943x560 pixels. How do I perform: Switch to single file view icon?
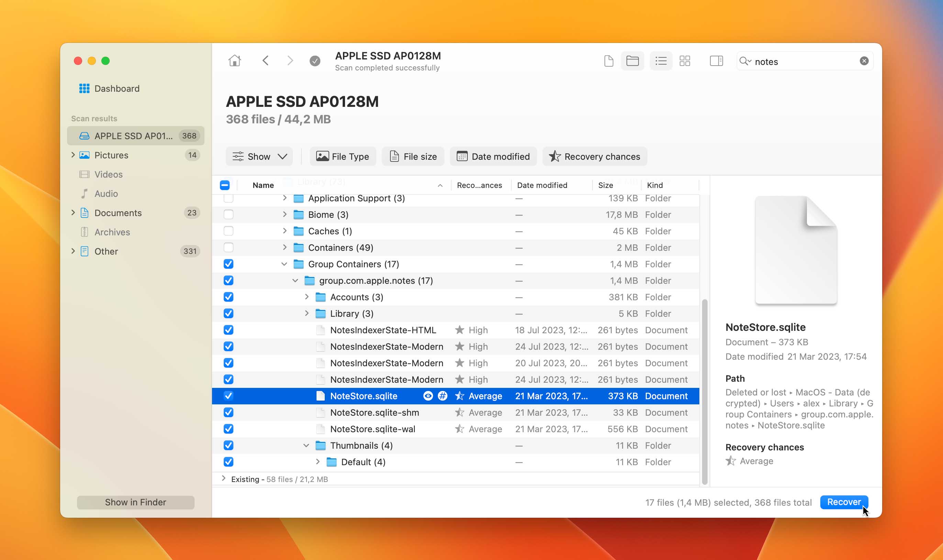pos(608,61)
